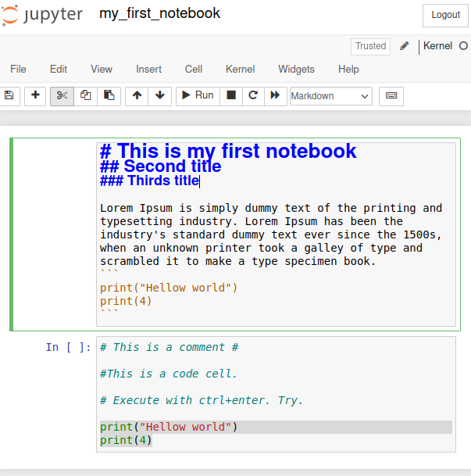Copy selected cells icon
The width and height of the screenshot is (471, 476).
click(x=86, y=95)
